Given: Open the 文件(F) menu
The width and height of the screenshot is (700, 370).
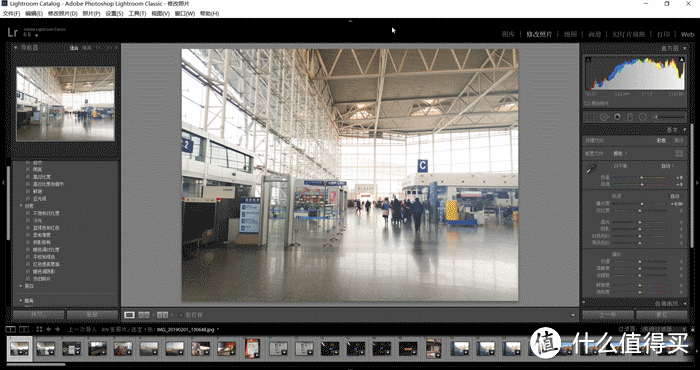Looking at the screenshot, I should coord(11,13).
